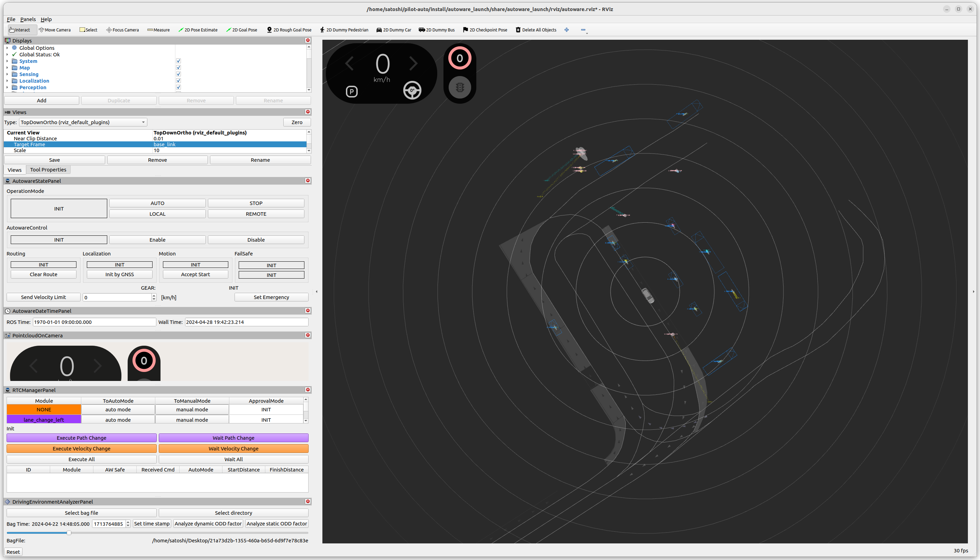Open the Panels menu

(x=28, y=19)
